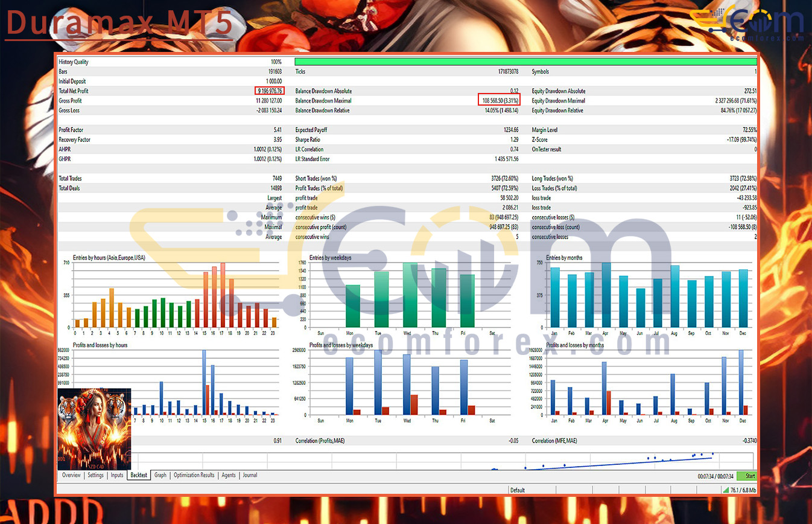This screenshot has height=524, width=812.
Task: Select the Profit Factor value 5.41
Action: coord(278,130)
